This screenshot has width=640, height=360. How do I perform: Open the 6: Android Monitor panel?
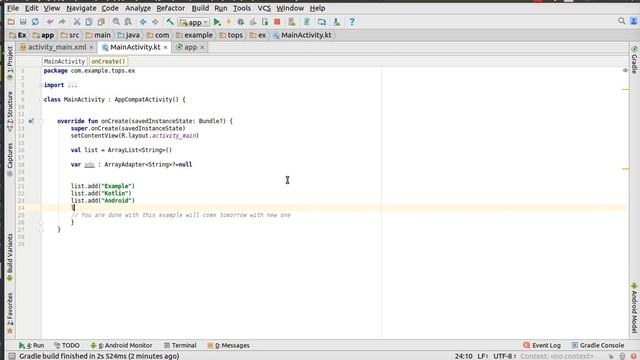121,345
